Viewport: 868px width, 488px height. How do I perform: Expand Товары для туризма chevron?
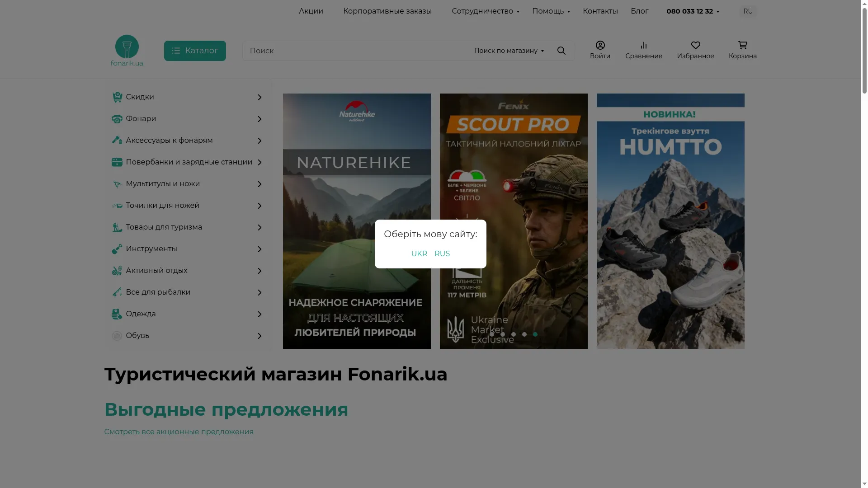tap(259, 228)
